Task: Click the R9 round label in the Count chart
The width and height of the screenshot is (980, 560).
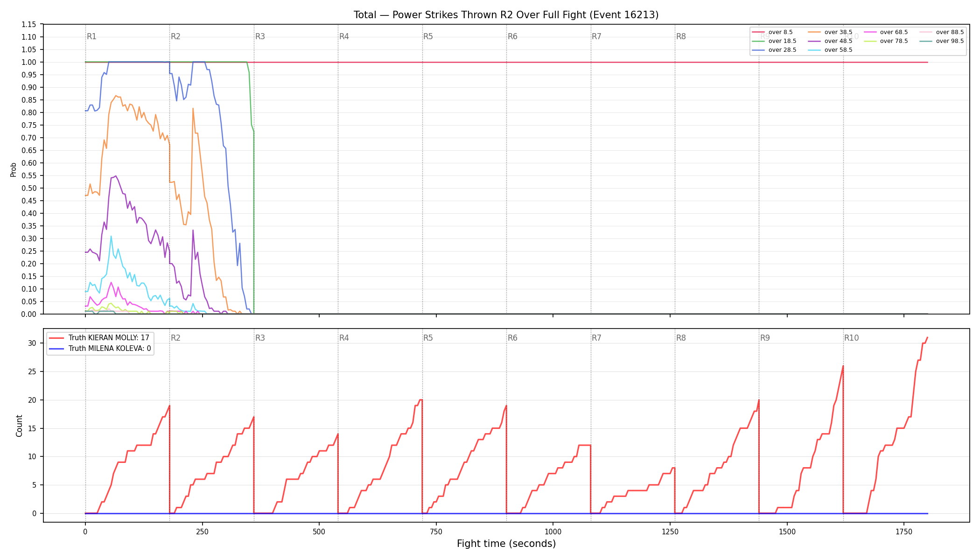Action: point(765,338)
